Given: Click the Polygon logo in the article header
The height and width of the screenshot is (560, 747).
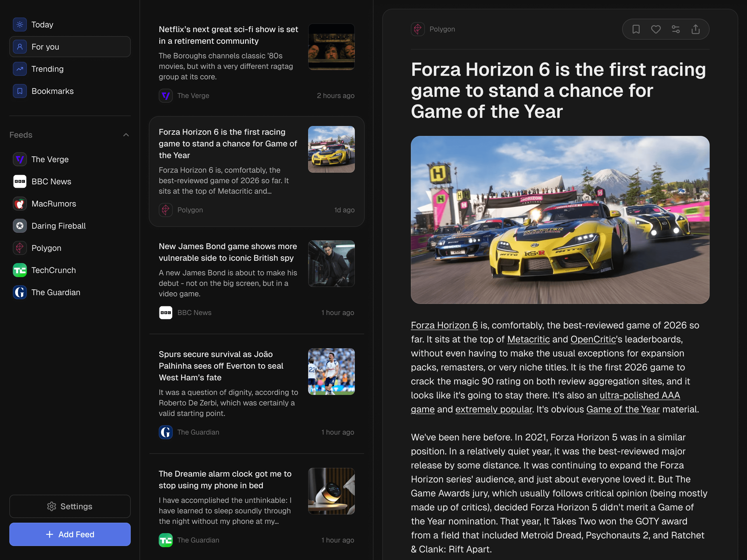Looking at the screenshot, I should click(418, 29).
